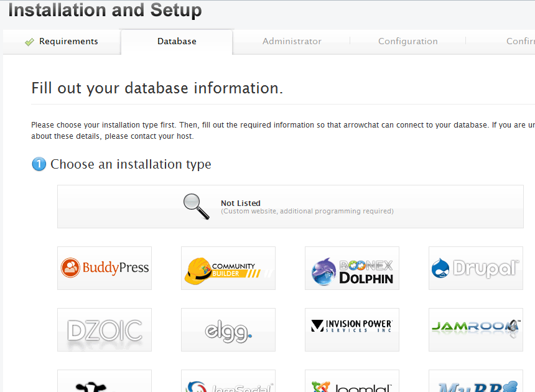Choose the Jamroom installation type
Viewport: 535px width, 392px height.
coord(476,330)
